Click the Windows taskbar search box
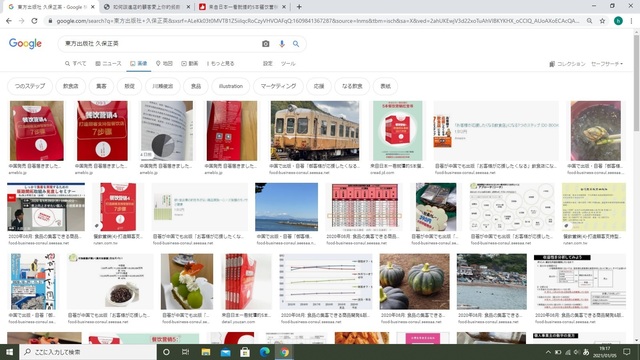The image size is (640, 360). [88, 352]
